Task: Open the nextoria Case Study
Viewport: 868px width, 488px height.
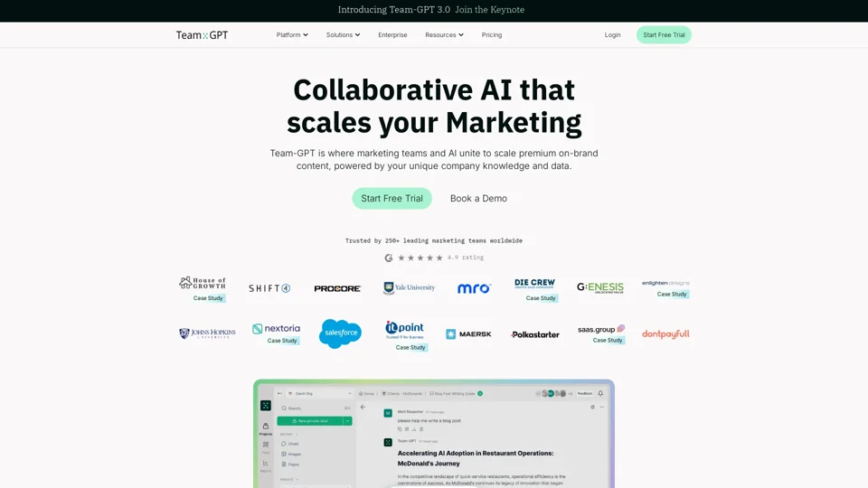Action: (282, 341)
